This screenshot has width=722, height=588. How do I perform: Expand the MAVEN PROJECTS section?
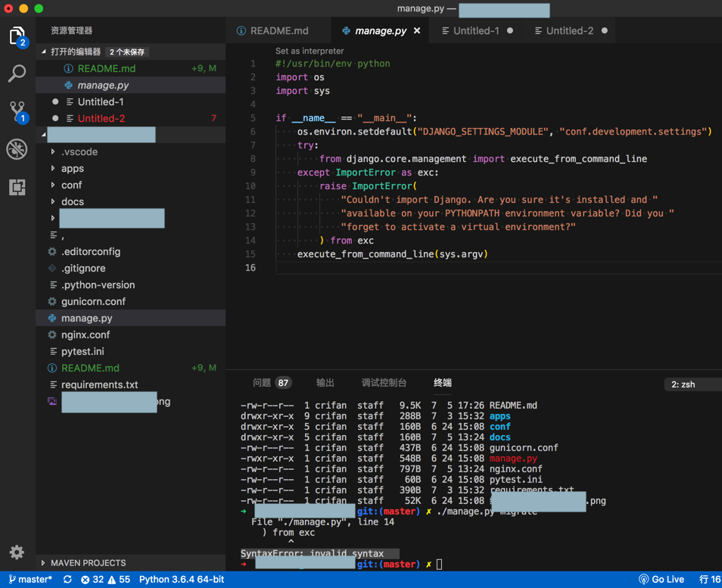coord(88,563)
